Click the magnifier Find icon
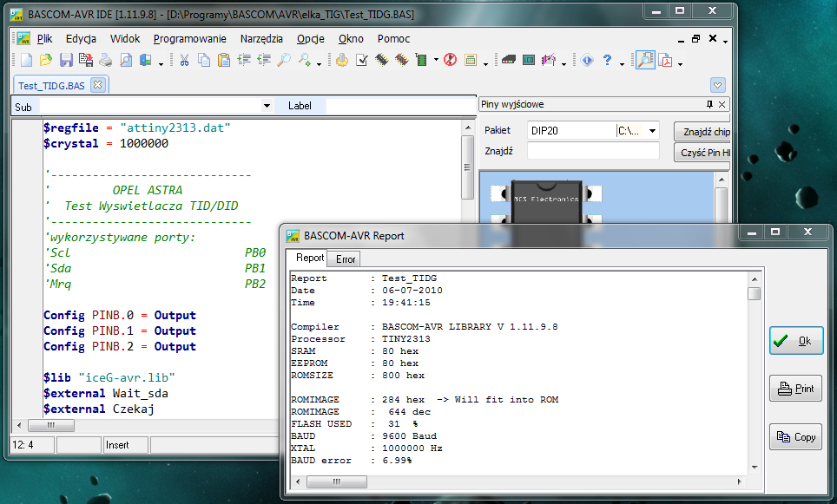The width and height of the screenshot is (837, 504). [283, 61]
